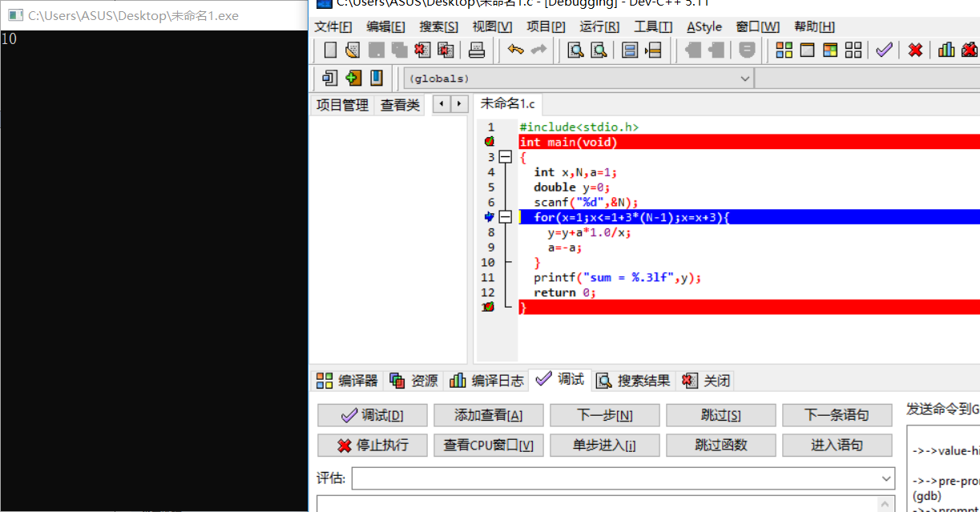Click the red X stop-execution toolbar icon

915,50
